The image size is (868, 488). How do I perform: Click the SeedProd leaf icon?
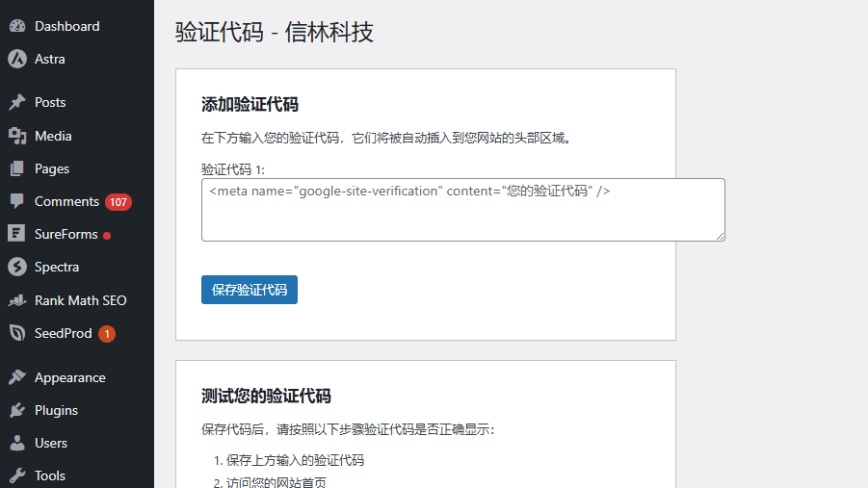(17, 333)
